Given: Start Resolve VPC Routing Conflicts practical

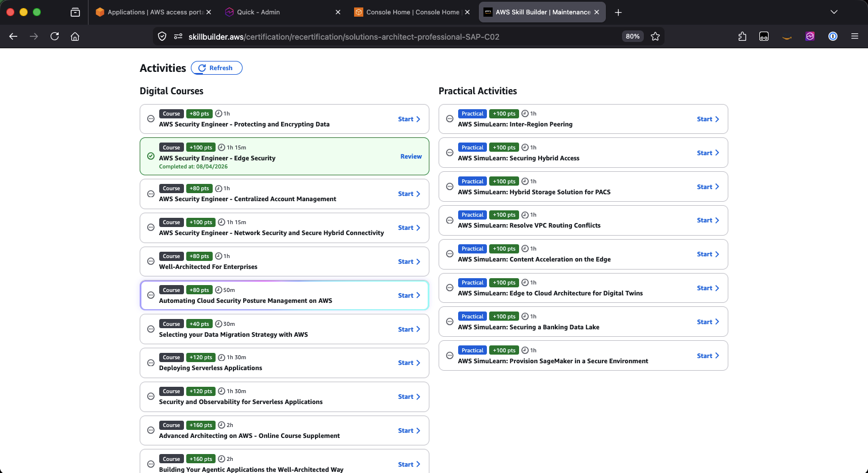Looking at the screenshot, I should click(708, 220).
